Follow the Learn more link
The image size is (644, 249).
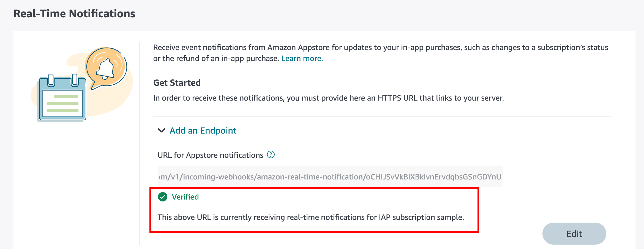[302, 59]
